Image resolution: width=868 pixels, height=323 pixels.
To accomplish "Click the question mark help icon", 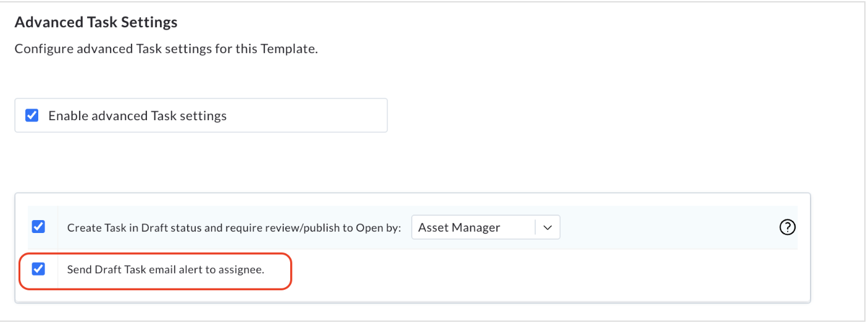I will 787,227.
